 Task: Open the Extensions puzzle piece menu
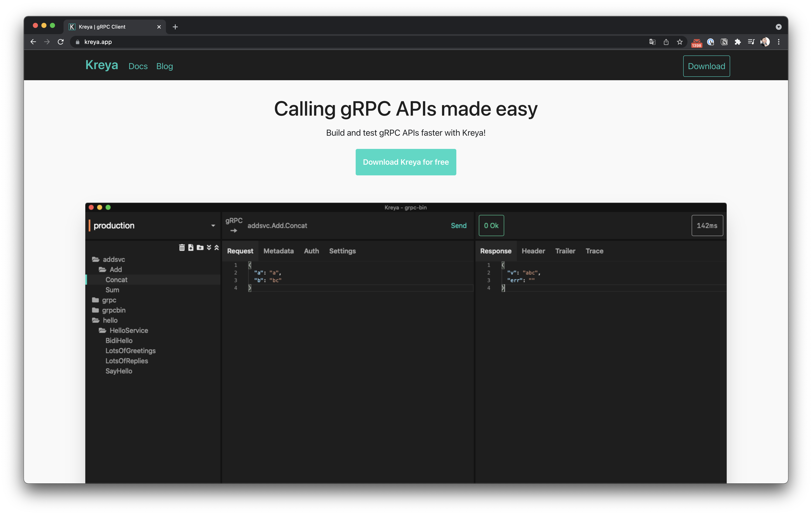(x=738, y=42)
